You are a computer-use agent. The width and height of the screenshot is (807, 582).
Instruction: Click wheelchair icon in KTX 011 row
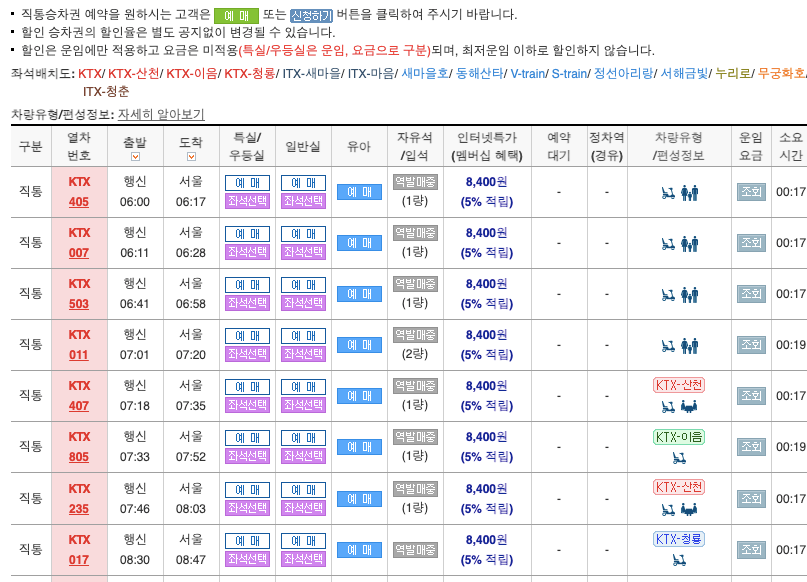[668, 346]
